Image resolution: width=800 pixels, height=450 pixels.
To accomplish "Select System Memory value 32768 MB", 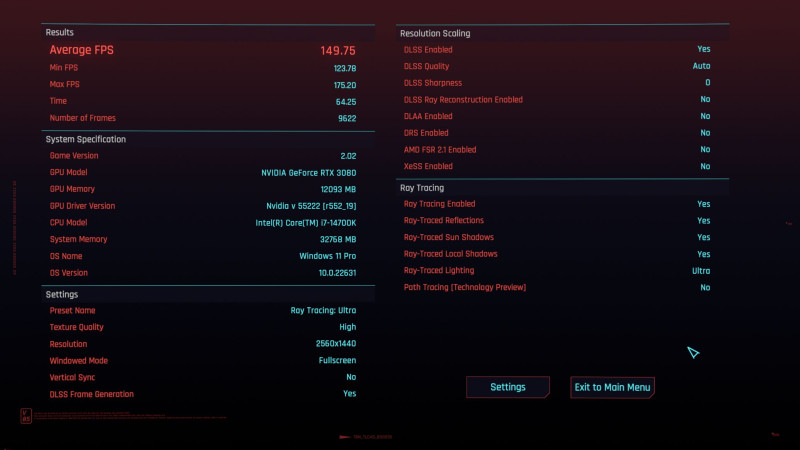I will [x=338, y=239].
